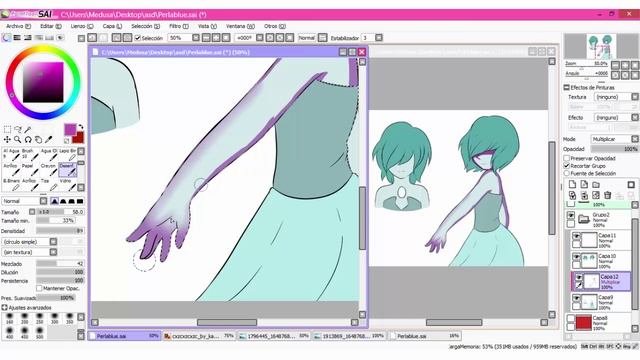
Task: Open the brush Normal mode dropdown
Action: (x=24, y=201)
